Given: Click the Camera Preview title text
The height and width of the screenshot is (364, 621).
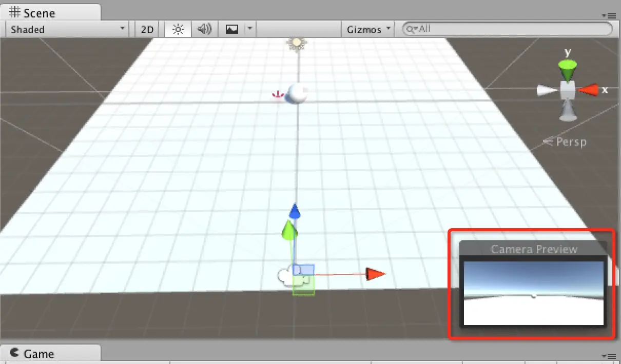Looking at the screenshot, I should point(534,249).
